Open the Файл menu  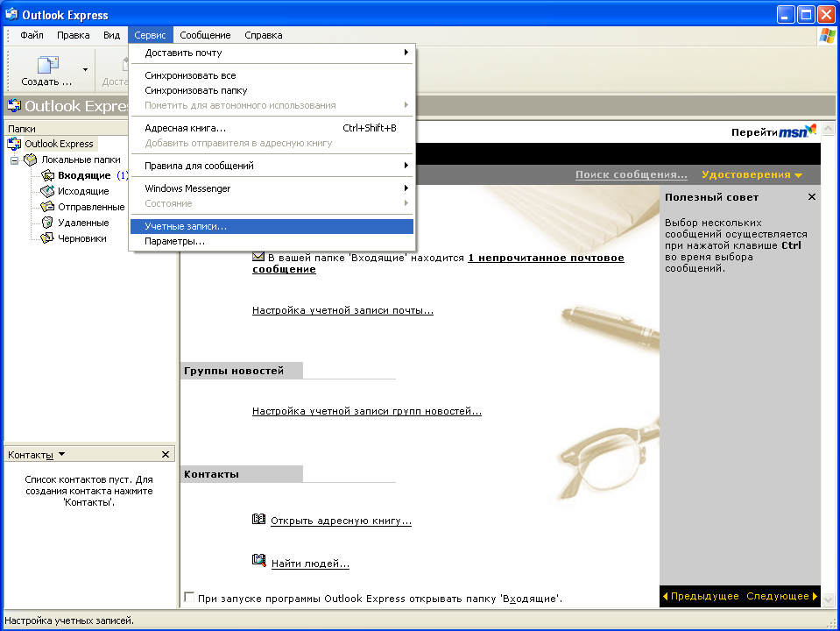[32, 35]
